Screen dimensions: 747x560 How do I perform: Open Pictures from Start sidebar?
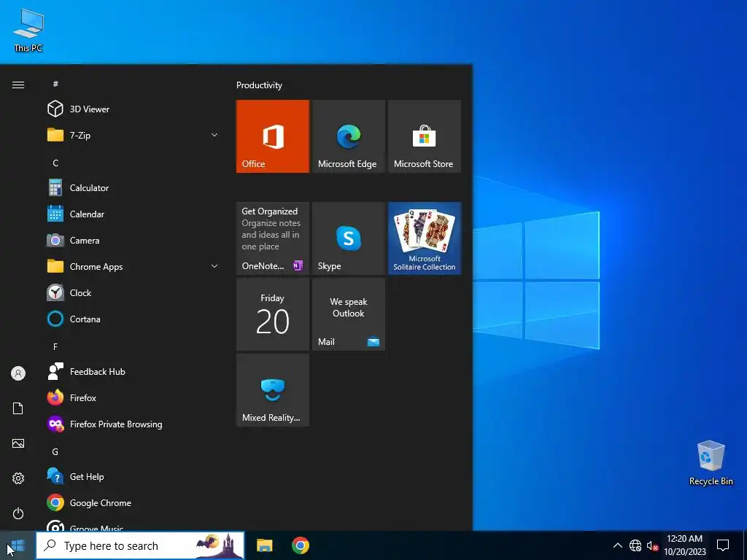click(18, 443)
